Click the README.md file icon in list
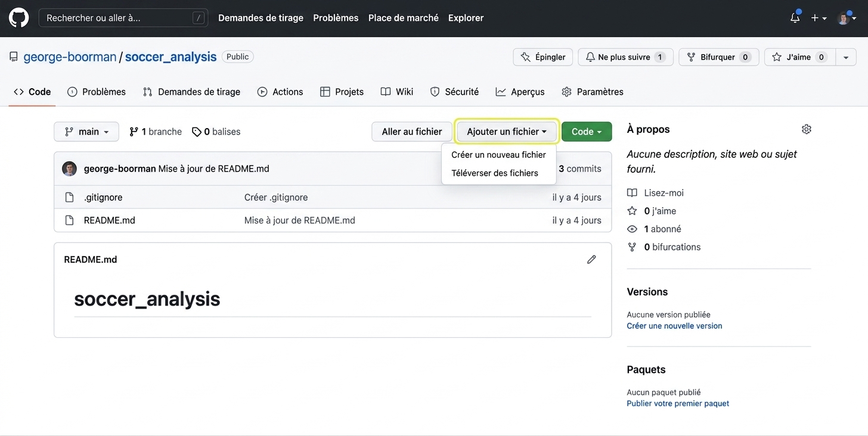Viewport: 868px width, 436px height. pos(70,220)
